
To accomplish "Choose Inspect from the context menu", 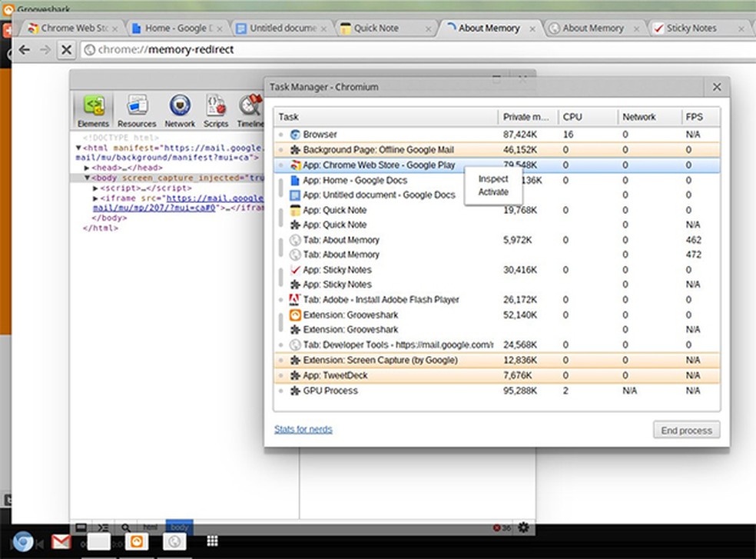I will pos(493,179).
